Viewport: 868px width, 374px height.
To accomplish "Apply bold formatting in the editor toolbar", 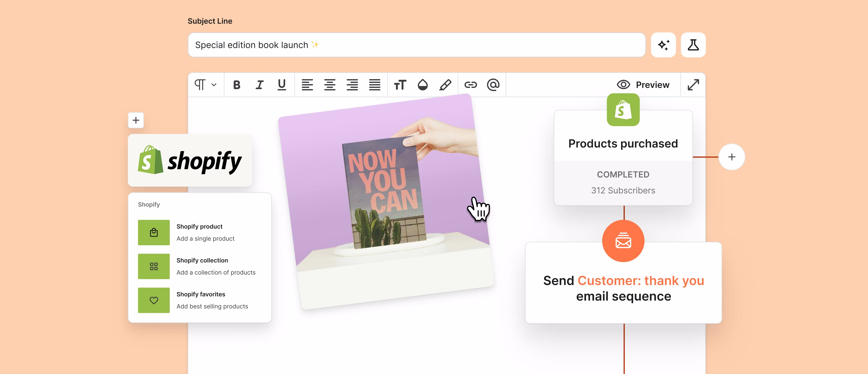I will click(x=237, y=85).
